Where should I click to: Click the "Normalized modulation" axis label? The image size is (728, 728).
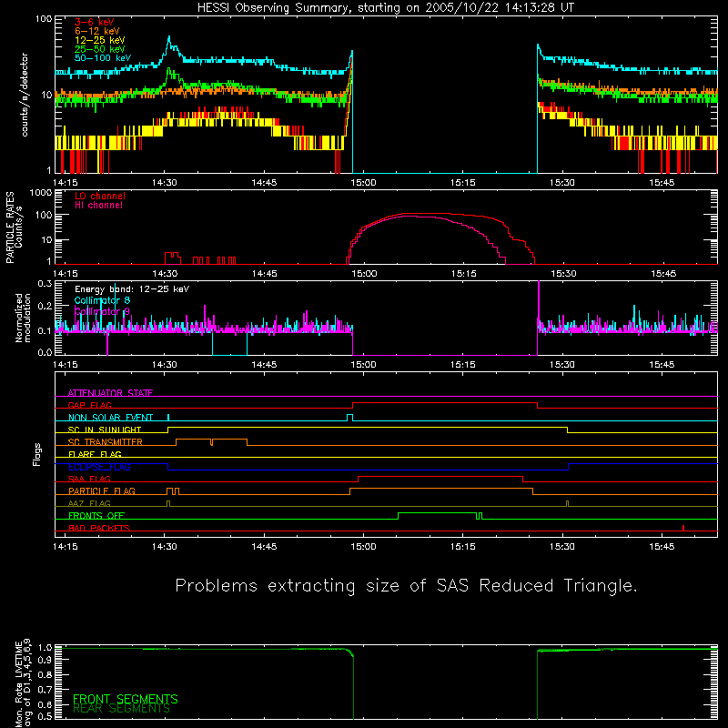tap(23, 318)
